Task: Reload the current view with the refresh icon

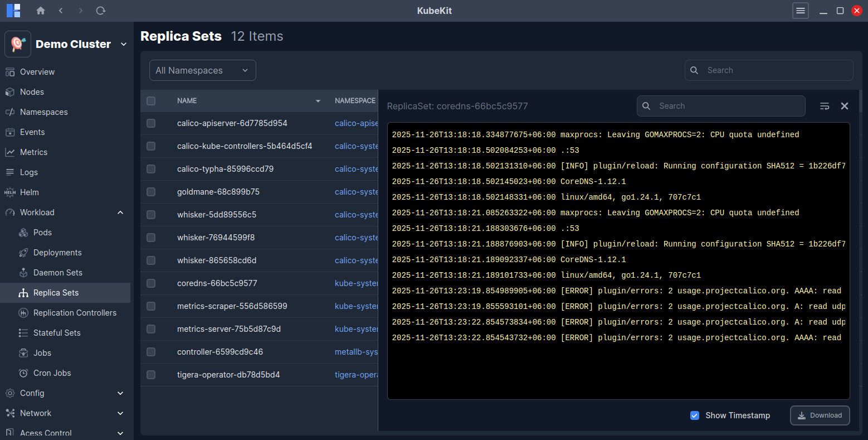Action: 101,10
